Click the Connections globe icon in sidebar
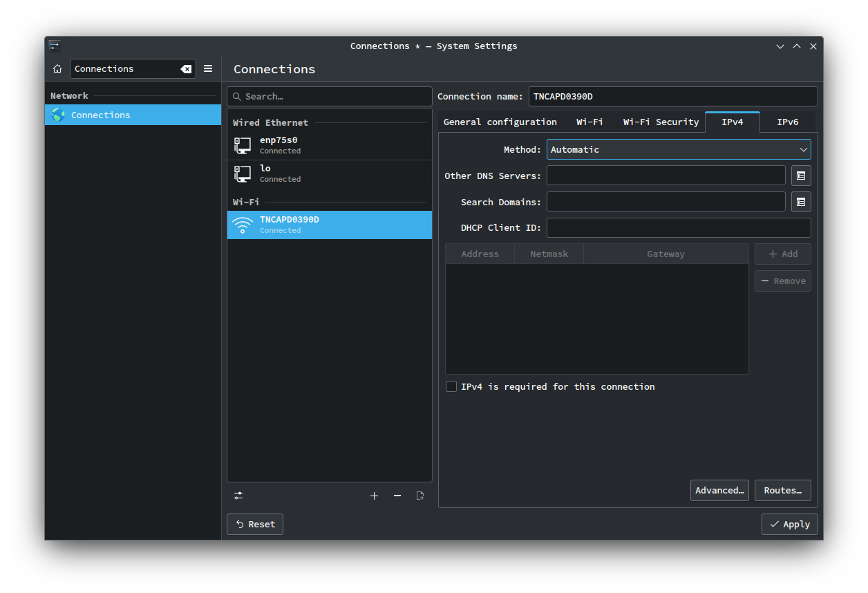This screenshot has width=868, height=593. 58,115
